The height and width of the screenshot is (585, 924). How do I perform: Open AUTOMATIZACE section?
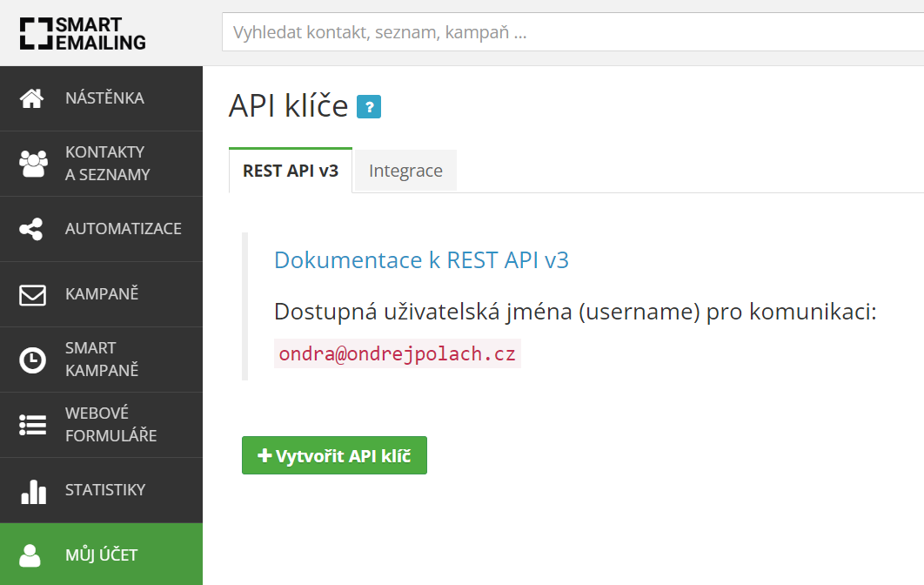pos(101,229)
